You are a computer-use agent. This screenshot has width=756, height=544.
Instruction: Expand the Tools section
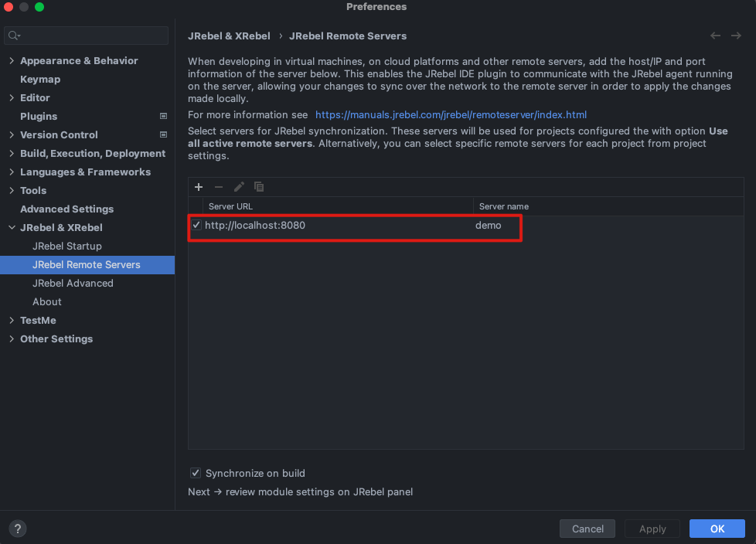12,190
